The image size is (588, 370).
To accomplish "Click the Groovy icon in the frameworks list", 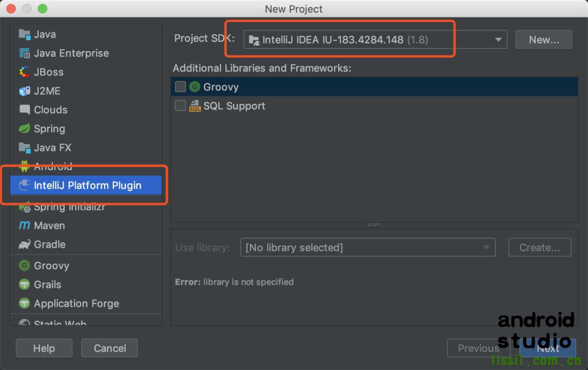I will pos(194,87).
